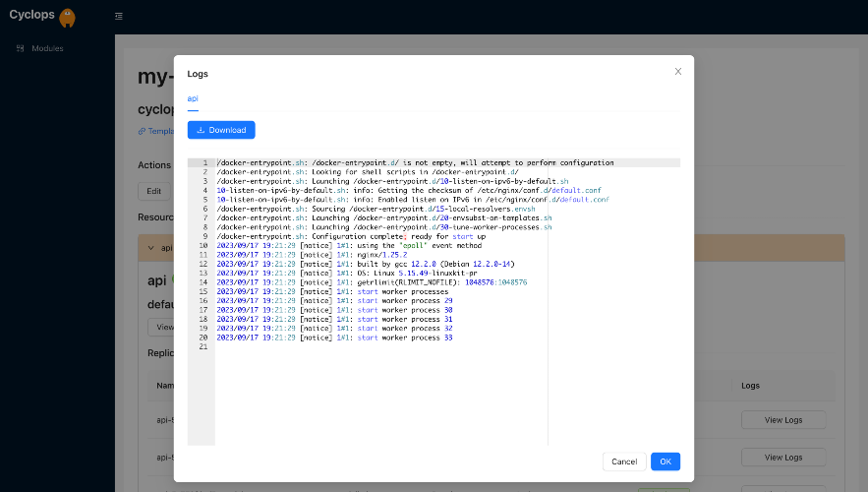Click log line 10 'epoll' event method
868x492 pixels.
click(349, 245)
